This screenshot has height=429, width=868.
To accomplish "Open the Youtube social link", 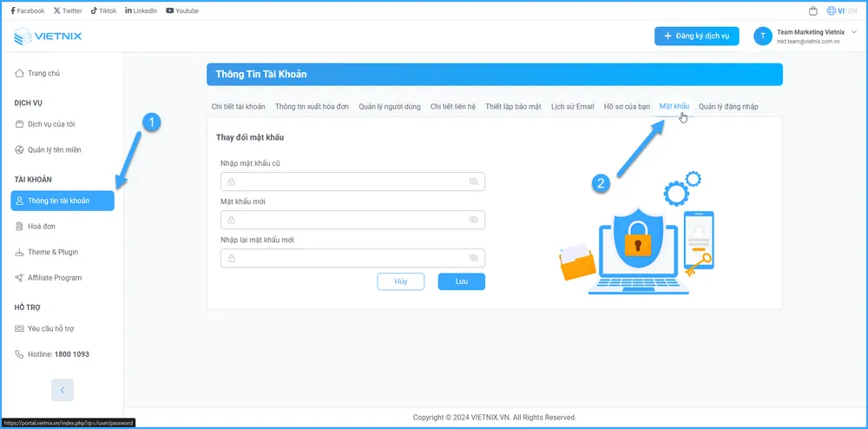I will click(x=181, y=11).
